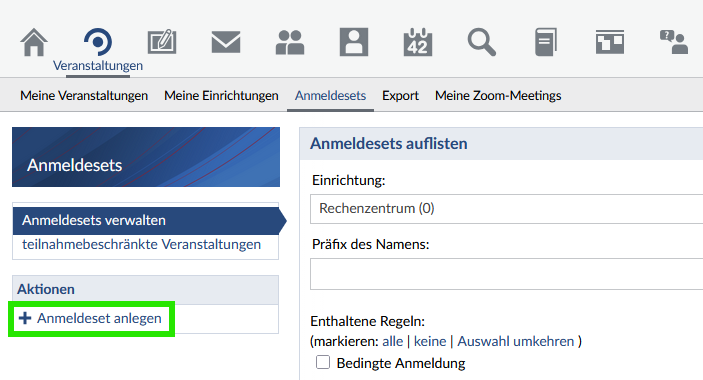Open the search magnifier icon
The height and width of the screenshot is (380, 703).
tap(482, 42)
